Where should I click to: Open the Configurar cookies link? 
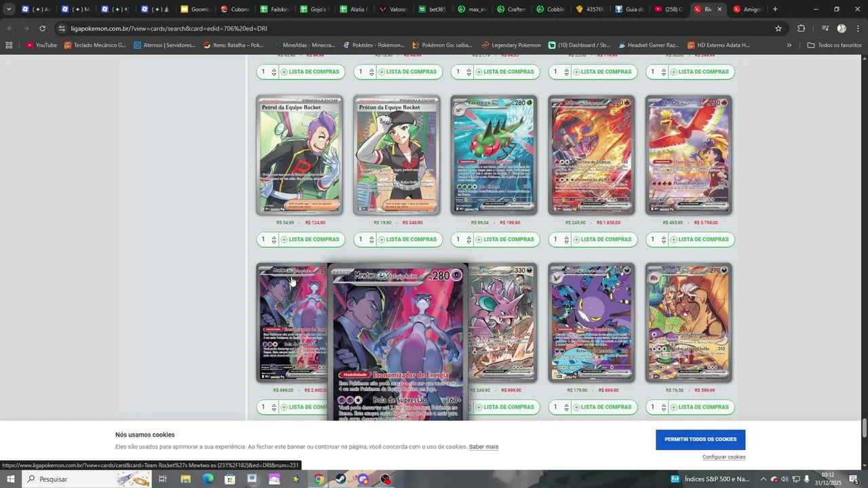click(724, 457)
